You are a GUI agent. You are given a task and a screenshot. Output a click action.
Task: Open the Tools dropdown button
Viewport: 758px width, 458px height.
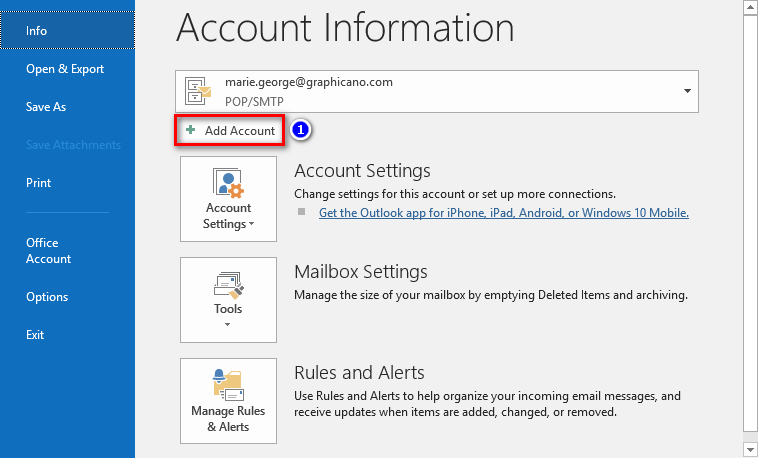pyautogui.click(x=228, y=300)
